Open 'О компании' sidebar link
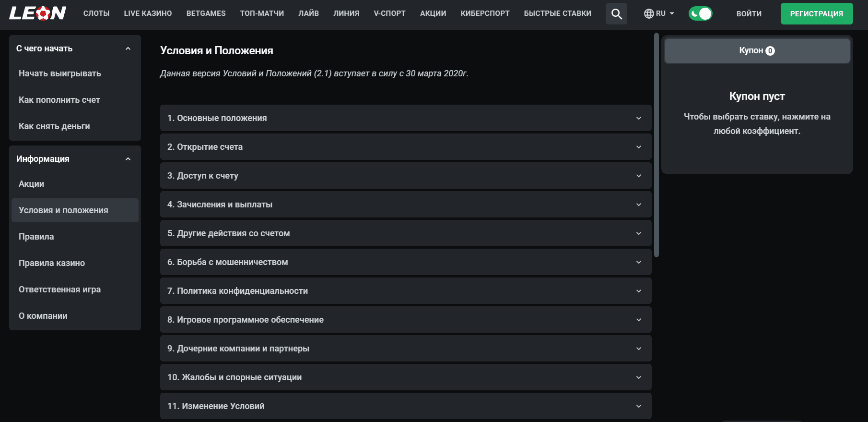Screen dimensions: 868x422 click(75, 316)
